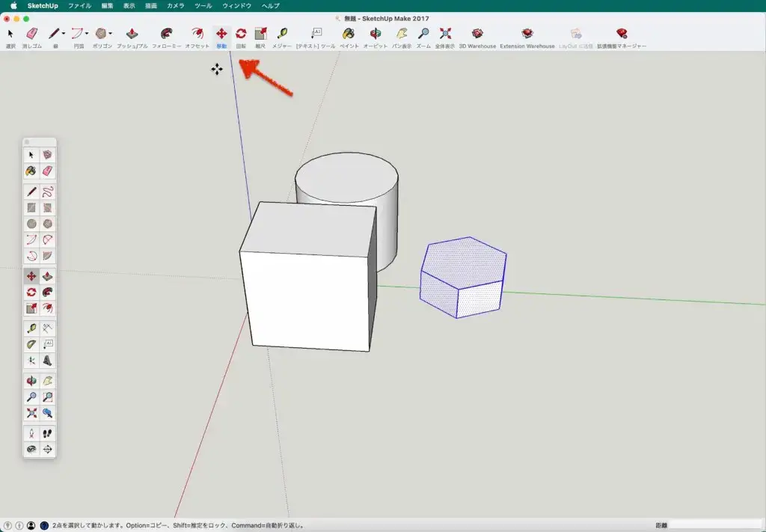Click the highlighted move tool in the floating palette
766x532 pixels.
click(x=31, y=277)
